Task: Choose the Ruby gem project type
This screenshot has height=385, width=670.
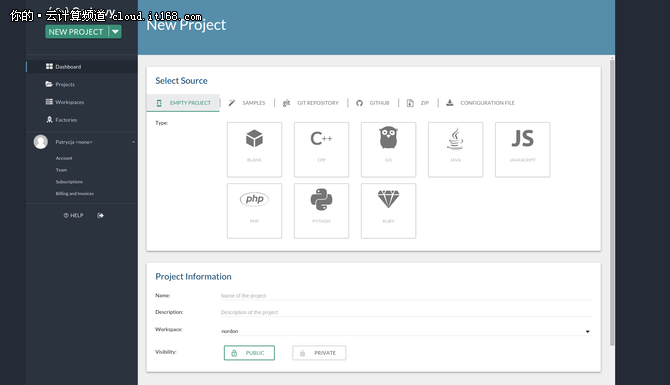Action: tap(388, 211)
